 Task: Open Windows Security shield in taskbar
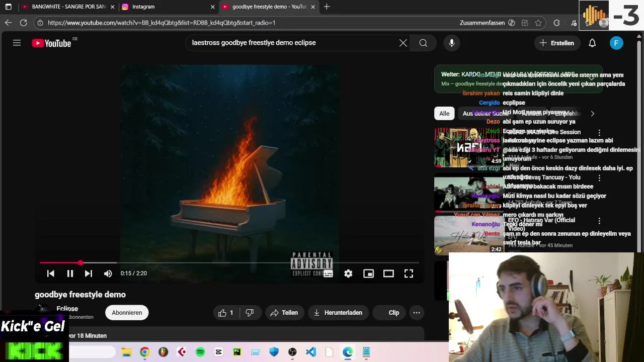[x=274, y=352]
